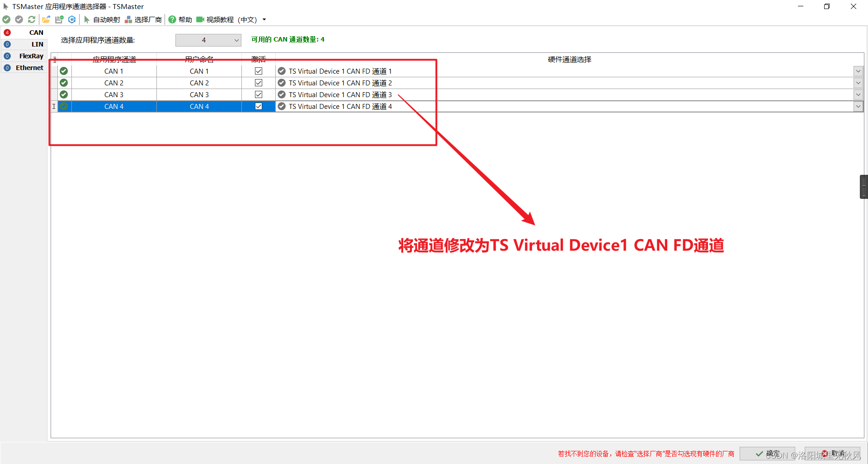This screenshot has width=868, height=464.
Task: Uncheck the 激活 checkbox for CAN 2
Action: click(x=259, y=83)
